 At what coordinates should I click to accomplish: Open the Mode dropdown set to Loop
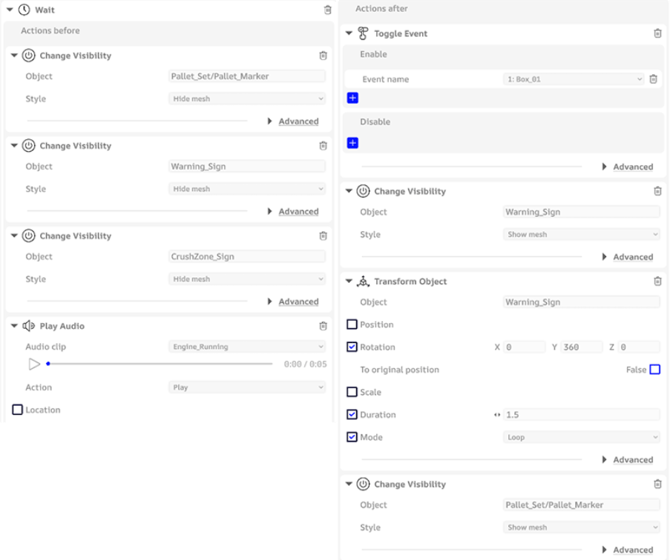(x=581, y=437)
